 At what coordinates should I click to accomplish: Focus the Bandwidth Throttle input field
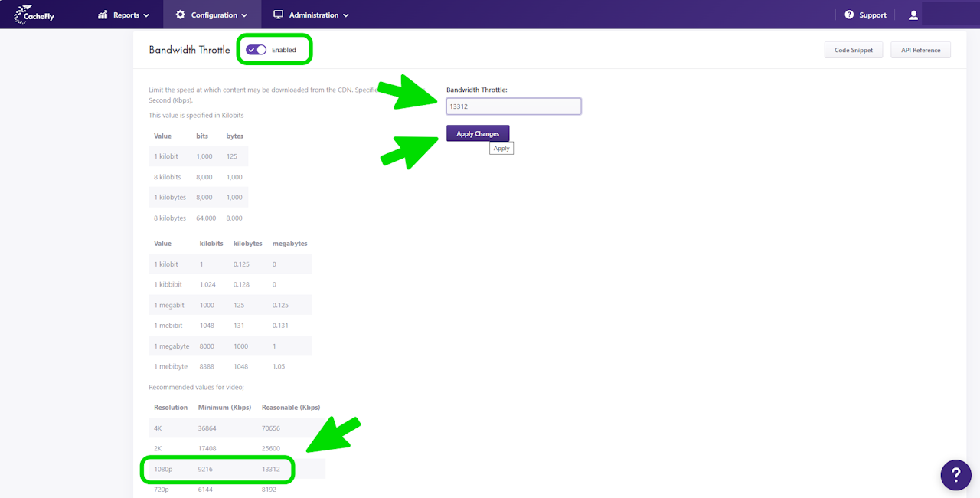pyautogui.click(x=514, y=106)
